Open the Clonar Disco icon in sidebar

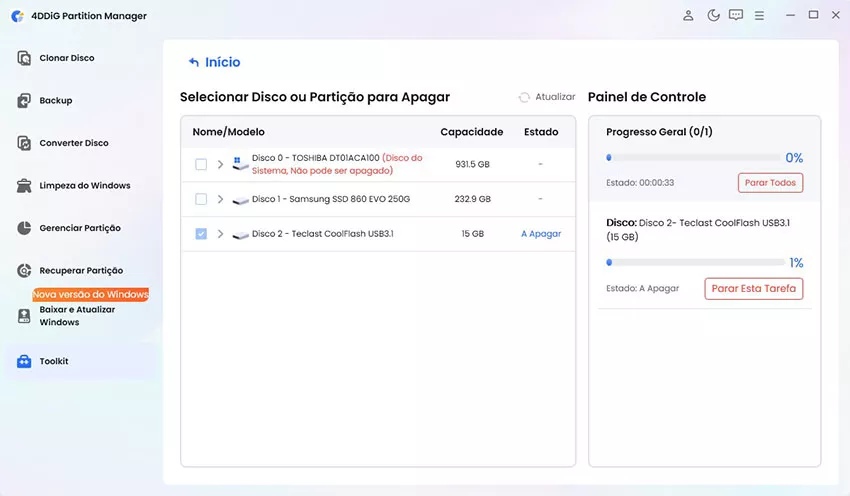point(24,58)
